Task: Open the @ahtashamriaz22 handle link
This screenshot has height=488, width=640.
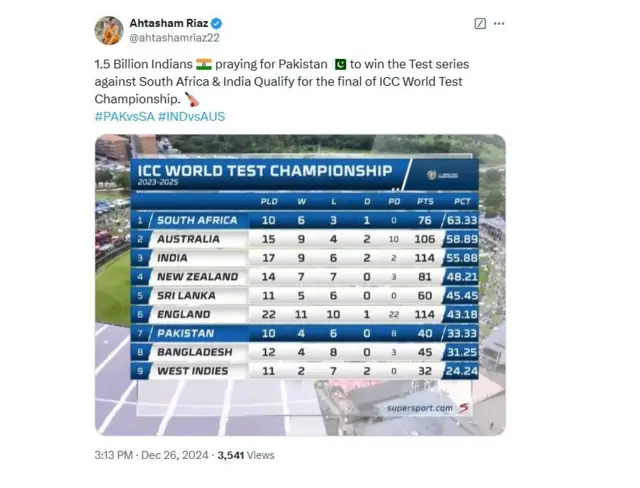Action: (x=174, y=38)
